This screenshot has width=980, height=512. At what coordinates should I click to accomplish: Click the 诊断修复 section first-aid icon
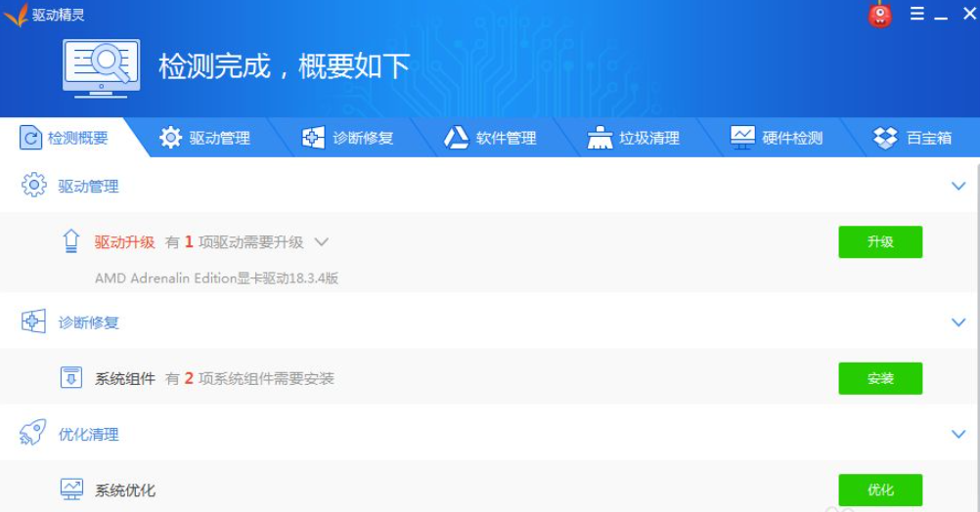click(34, 322)
